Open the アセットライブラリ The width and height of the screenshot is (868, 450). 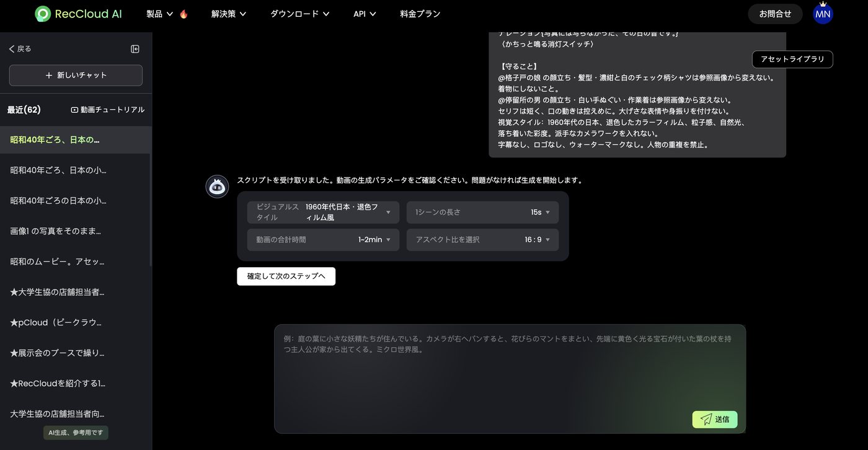point(792,60)
